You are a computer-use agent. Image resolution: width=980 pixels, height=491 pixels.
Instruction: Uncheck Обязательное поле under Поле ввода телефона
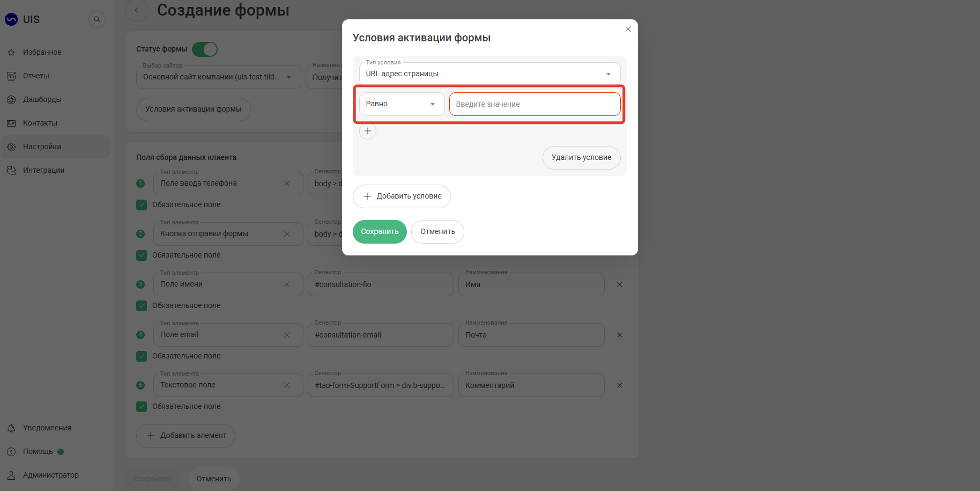142,205
